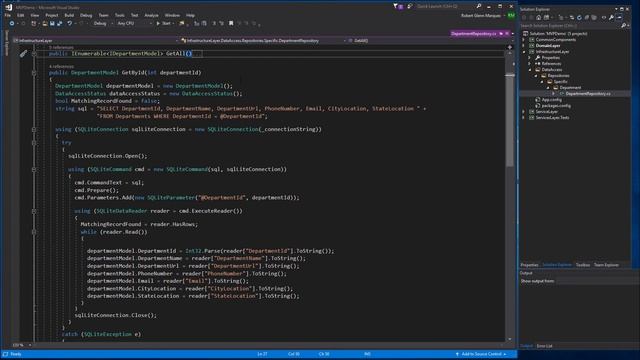The height and width of the screenshot is (360, 640).
Task: Click Refresh icon in Solution Explorer toolbar
Action: click(579, 18)
